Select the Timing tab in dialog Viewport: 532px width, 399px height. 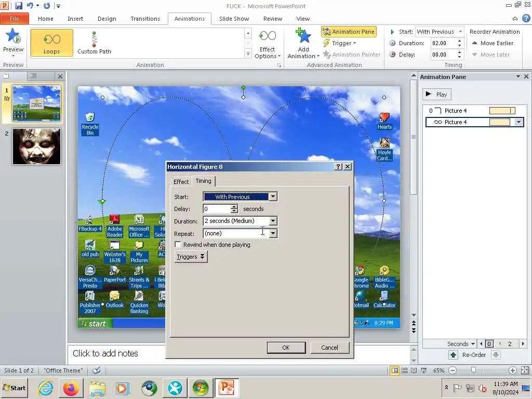tap(203, 181)
